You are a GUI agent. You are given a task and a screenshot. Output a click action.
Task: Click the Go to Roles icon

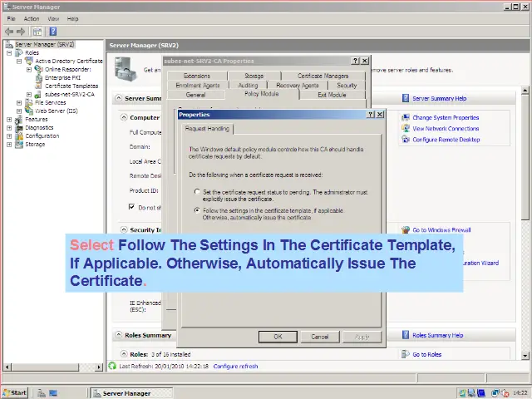click(x=406, y=354)
